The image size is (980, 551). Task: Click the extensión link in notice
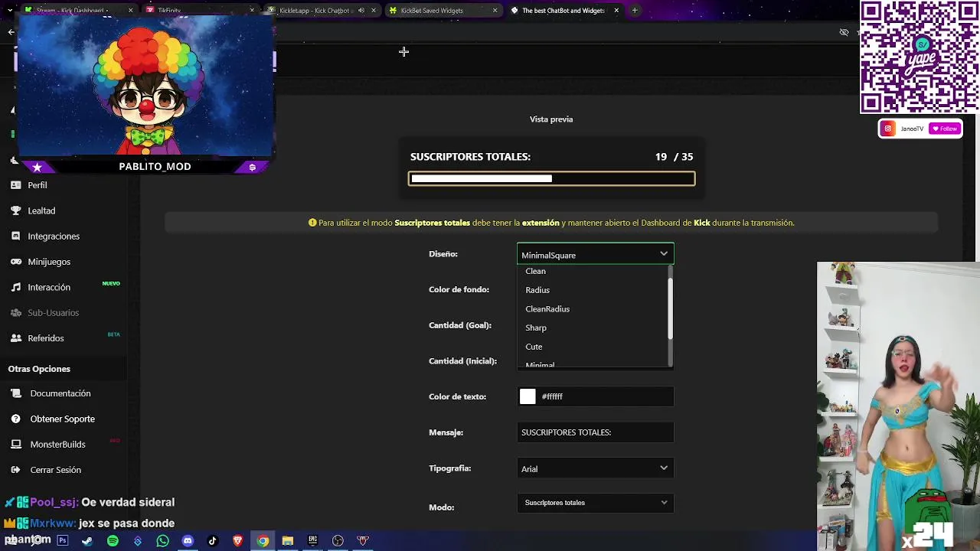[x=541, y=223]
